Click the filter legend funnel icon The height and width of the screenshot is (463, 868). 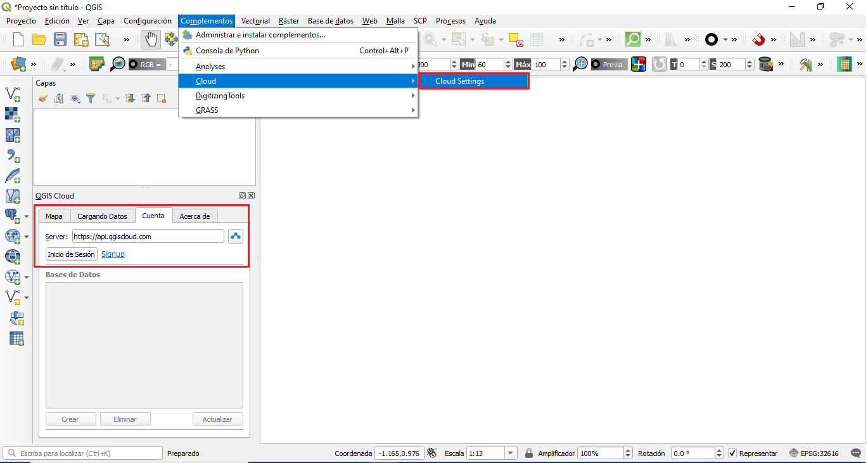pos(91,98)
